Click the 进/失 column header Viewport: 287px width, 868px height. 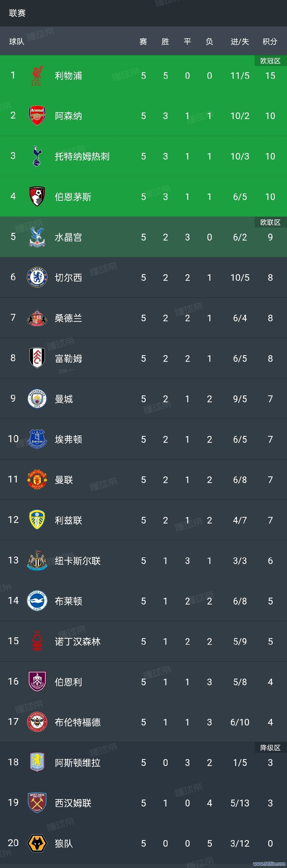[x=239, y=41]
